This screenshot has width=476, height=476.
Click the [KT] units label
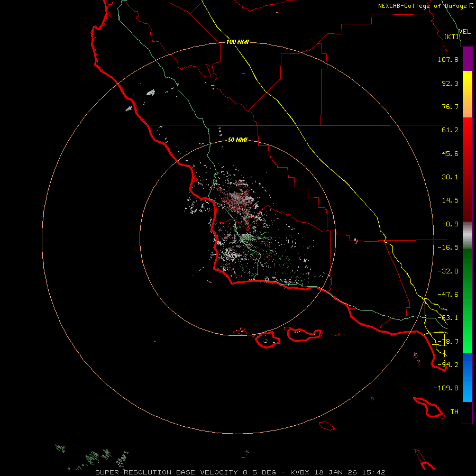tap(452, 36)
